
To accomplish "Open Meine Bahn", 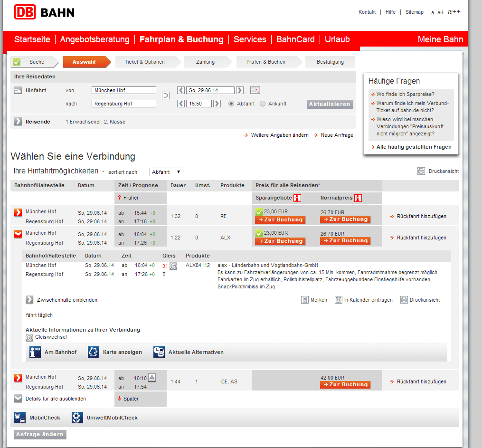I will click(x=440, y=39).
